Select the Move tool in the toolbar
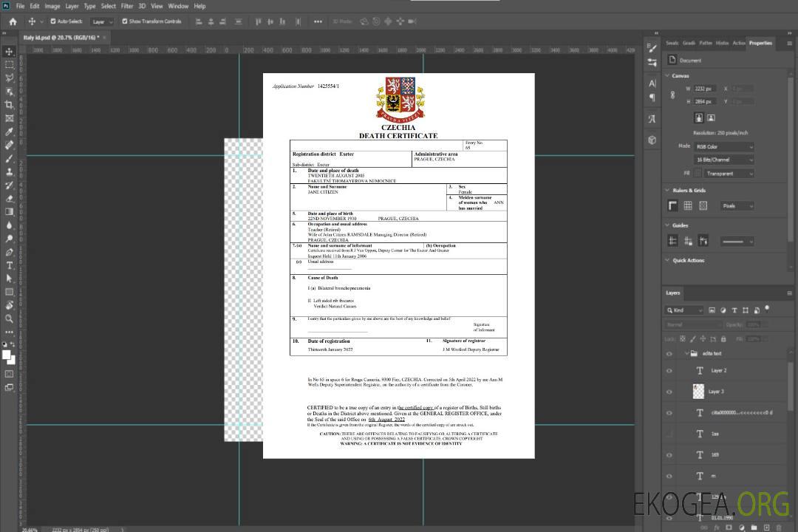 pos(9,52)
